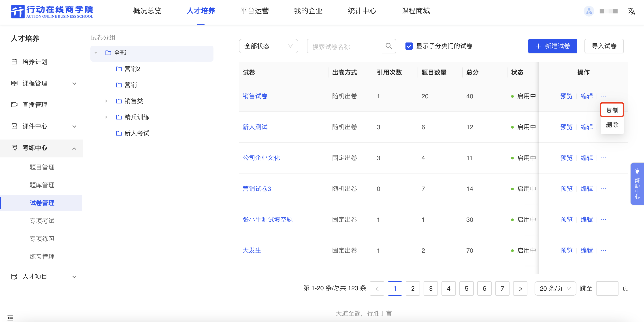This screenshot has width=644, height=322.
Task: Open more actions for 大发生
Action: [603, 250]
